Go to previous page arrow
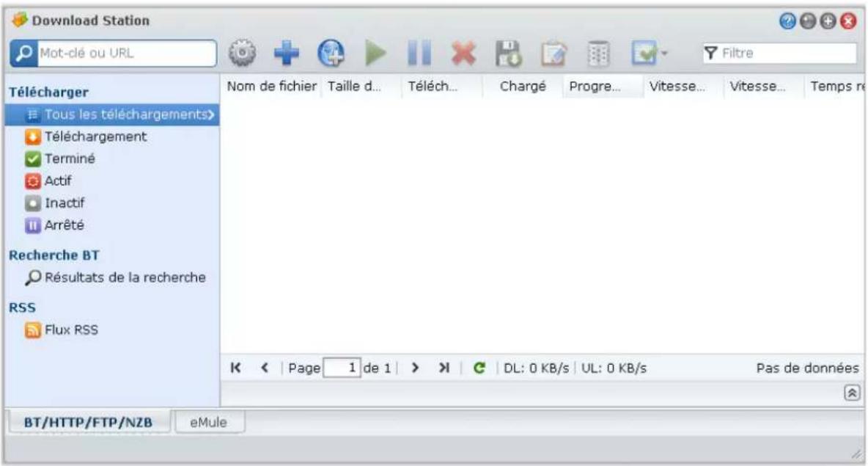 point(265,368)
